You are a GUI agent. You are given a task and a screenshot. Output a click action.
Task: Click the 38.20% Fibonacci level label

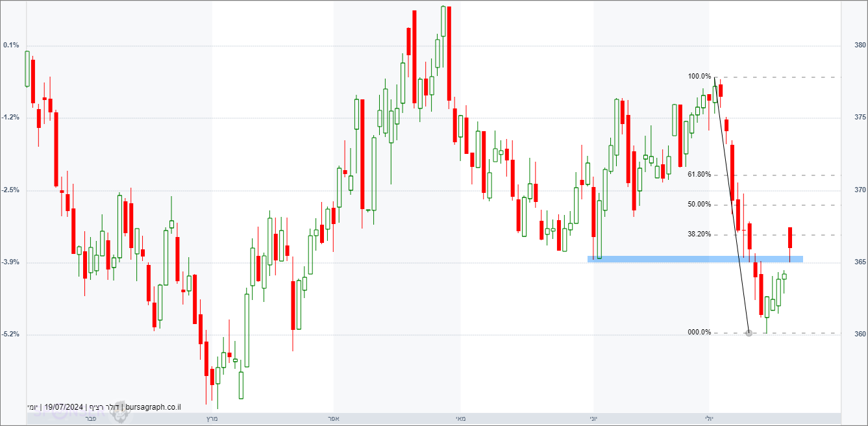tap(699, 234)
